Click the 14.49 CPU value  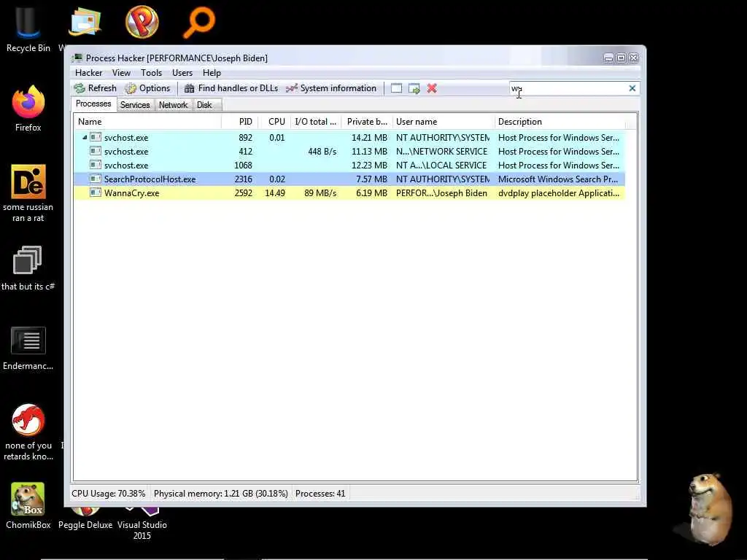coord(275,192)
